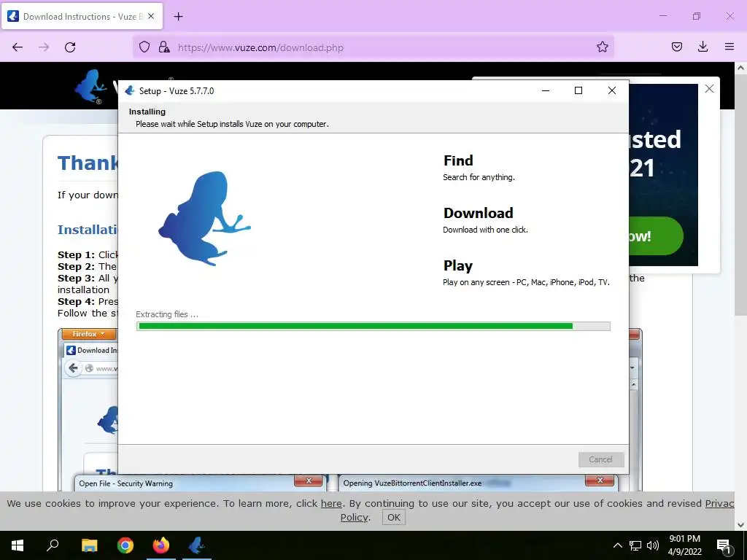Close the Download Instructions tab
The width and height of the screenshot is (747, 560).
[x=151, y=16]
